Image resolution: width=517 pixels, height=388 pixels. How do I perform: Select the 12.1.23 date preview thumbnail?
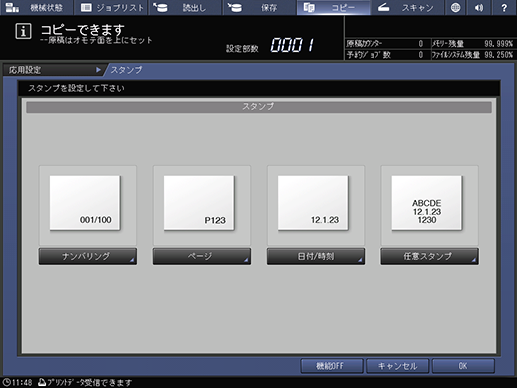313,203
